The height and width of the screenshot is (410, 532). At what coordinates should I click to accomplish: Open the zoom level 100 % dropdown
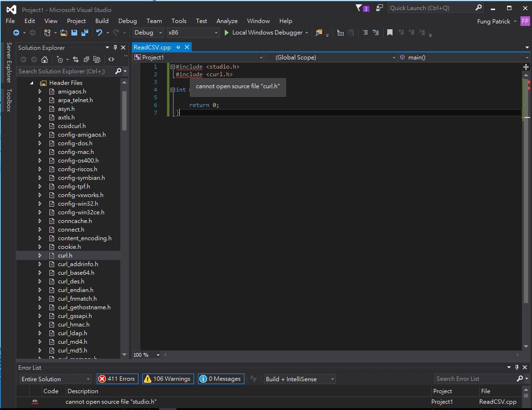coord(146,355)
